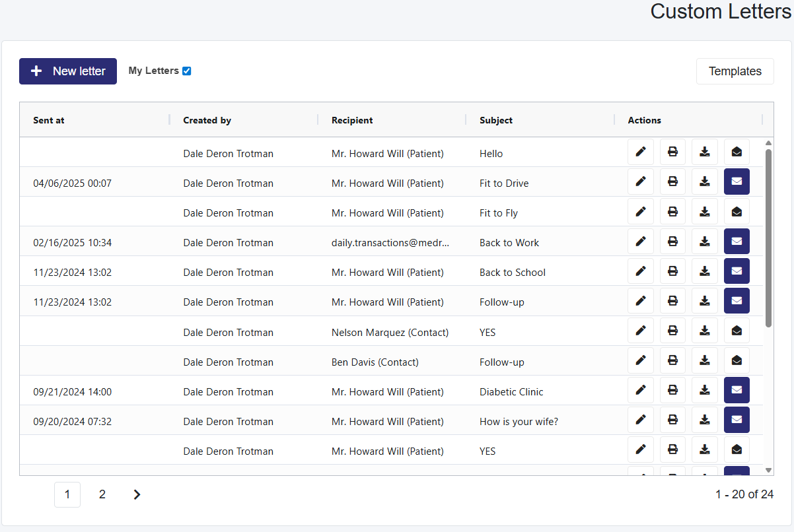Open the Templates button
The height and width of the screenshot is (532, 794).
735,71
